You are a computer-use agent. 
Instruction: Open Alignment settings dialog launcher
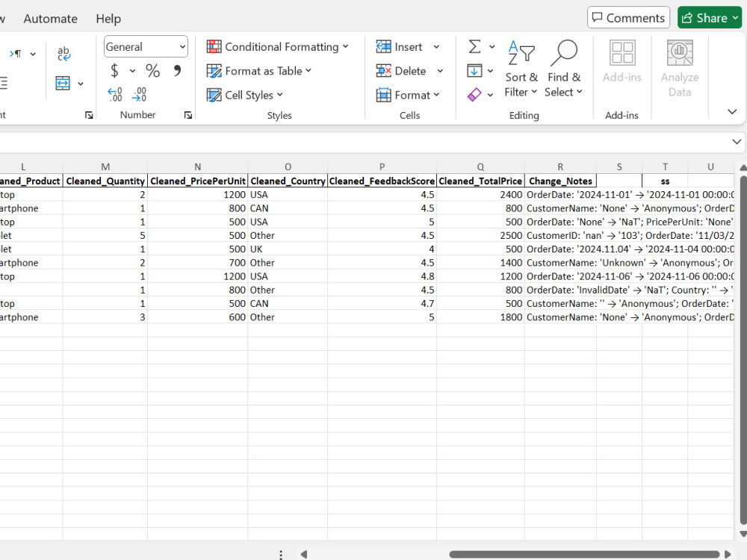[89, 115]
